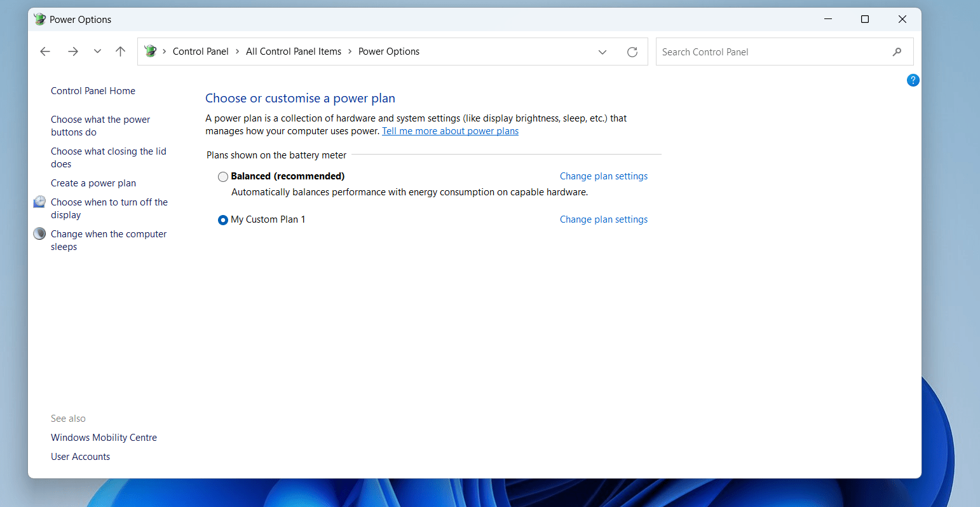The width and height of the screenshot is (980, 507).
Task: Click the Refresh button in address bar
Action: coord(632,52)
